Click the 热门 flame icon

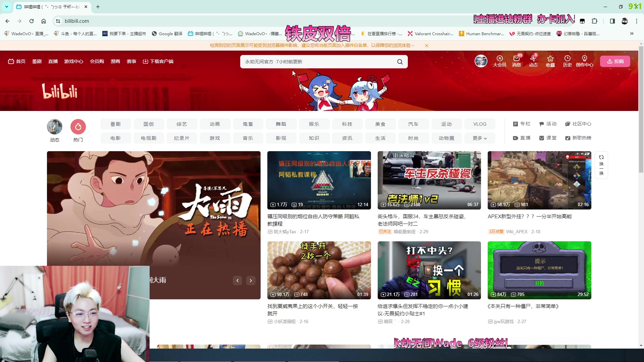pyautogui.click(x=78, y=127)
